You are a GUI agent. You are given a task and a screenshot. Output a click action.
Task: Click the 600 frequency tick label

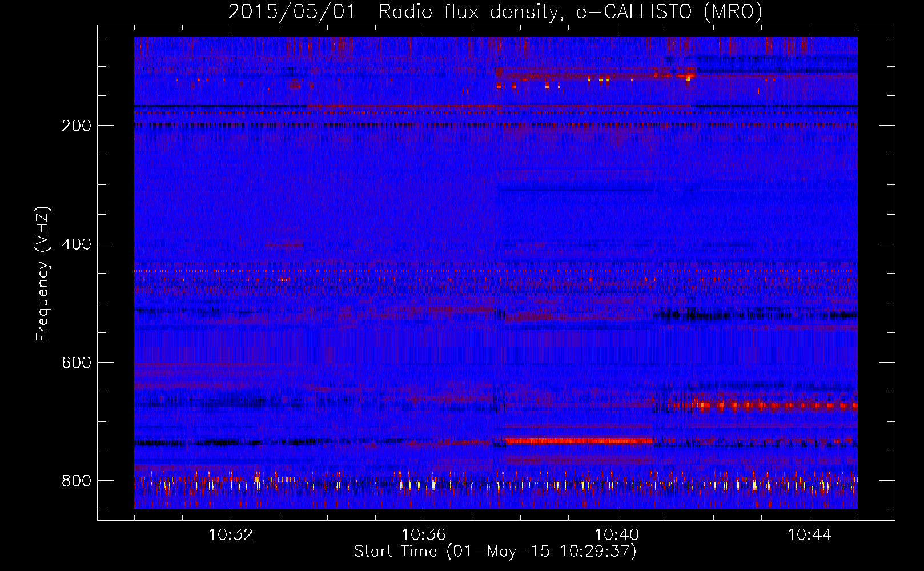[x=77, y=363]
